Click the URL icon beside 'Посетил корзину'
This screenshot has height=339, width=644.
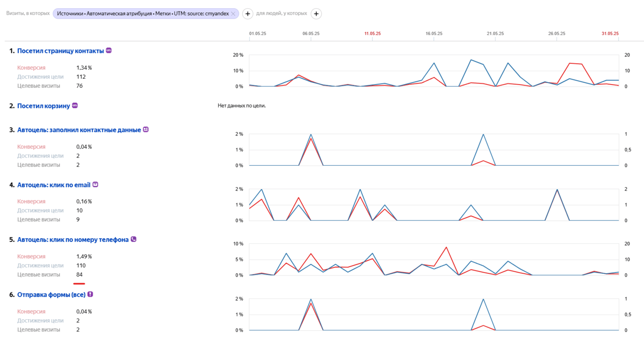[75, 106]
